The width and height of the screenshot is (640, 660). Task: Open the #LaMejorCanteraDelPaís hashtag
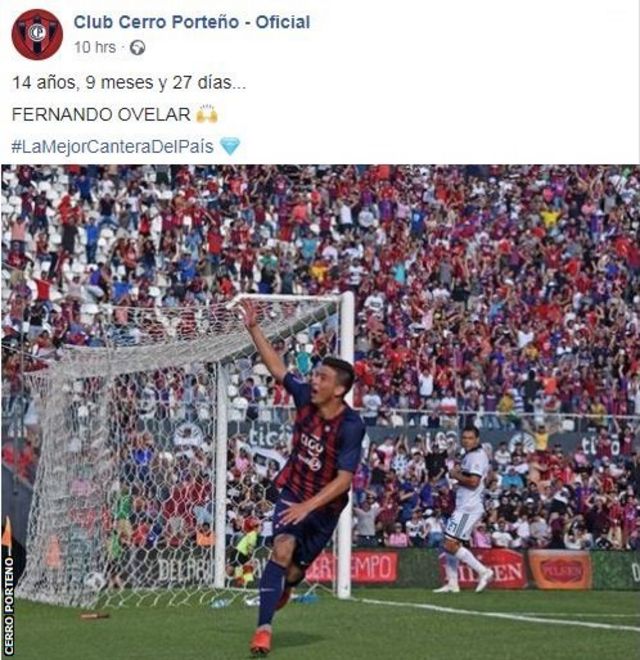112,146
